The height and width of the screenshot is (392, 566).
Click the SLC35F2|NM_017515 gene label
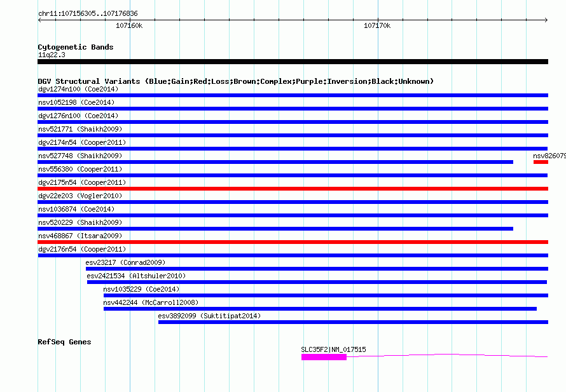tap(333, 349)
